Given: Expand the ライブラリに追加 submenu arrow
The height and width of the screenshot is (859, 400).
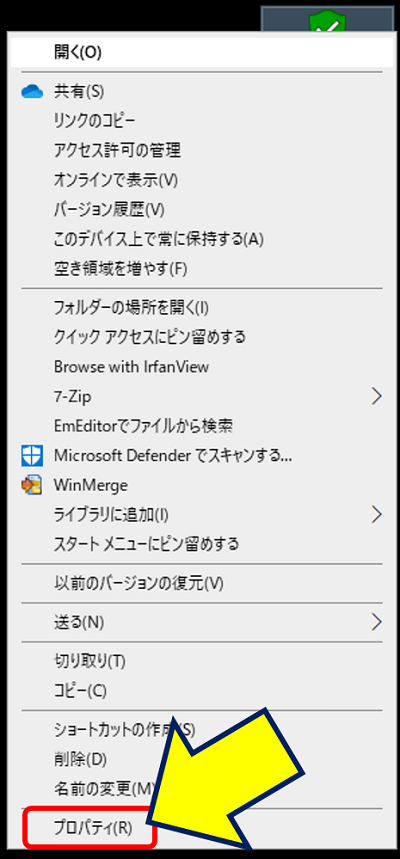Looking at the screenshot, I should pyautogui.click(x=376, y=514).
